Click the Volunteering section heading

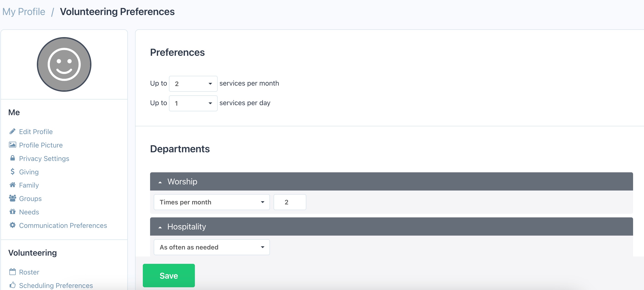point(33,253)
